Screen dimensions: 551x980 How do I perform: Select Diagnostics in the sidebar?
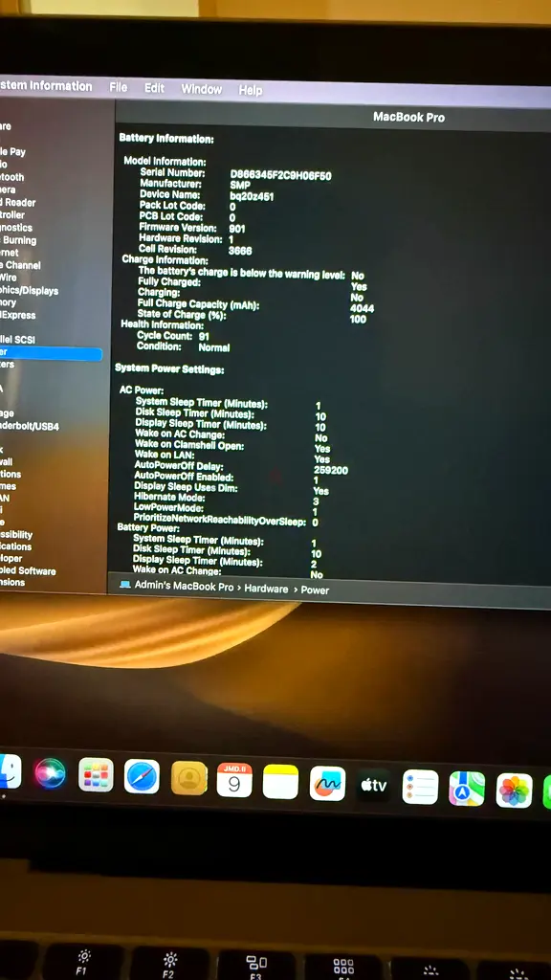point(16,228)
